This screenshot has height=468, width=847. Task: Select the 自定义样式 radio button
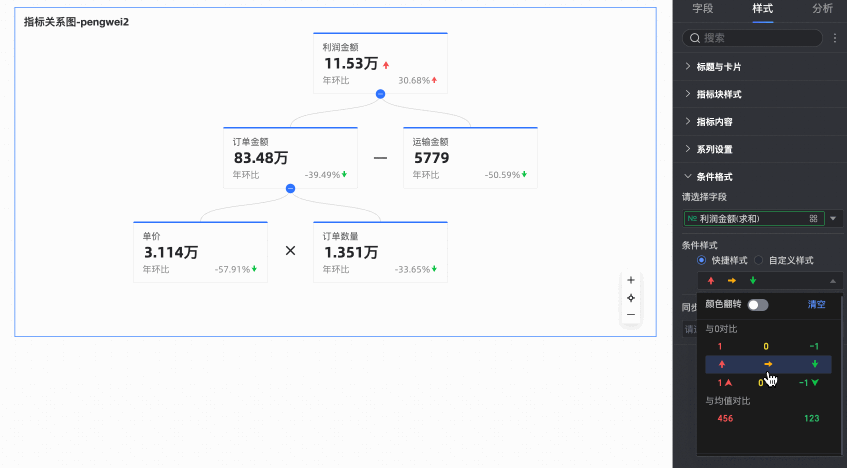pos(758,260)
